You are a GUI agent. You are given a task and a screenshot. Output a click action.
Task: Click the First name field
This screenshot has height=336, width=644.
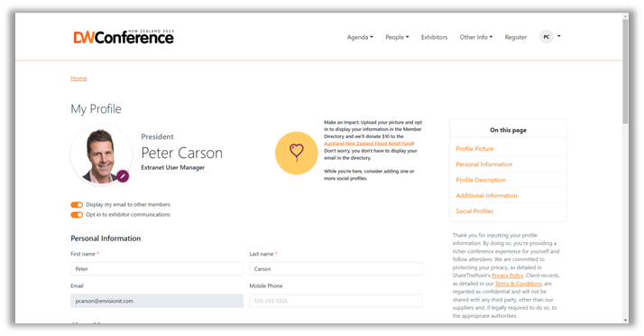[157, 269]
